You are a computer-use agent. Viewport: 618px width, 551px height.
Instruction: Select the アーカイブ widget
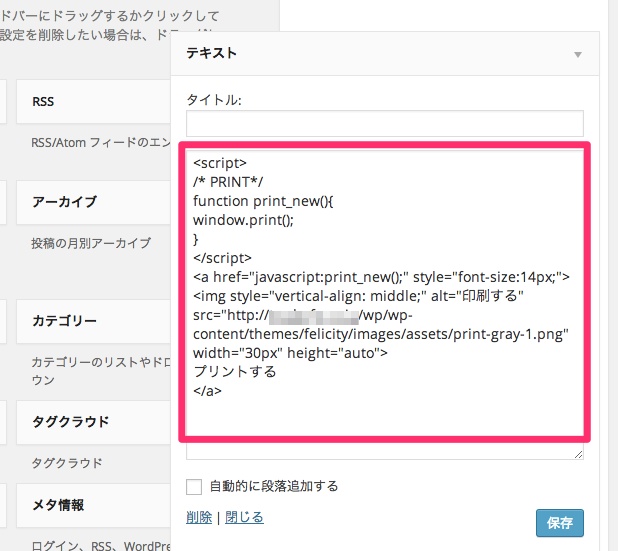93,202
